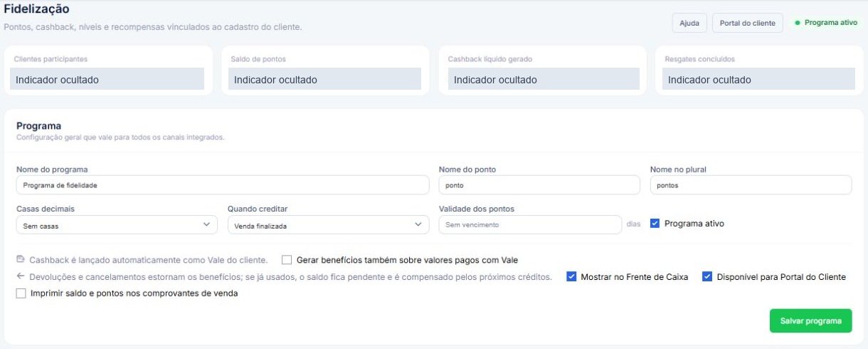Screen dimensions: 868x349
Task: Click the text 'Cashback é lançado automaticamente como Vale'
Action: pyautogui.click(x=148, y=260)
